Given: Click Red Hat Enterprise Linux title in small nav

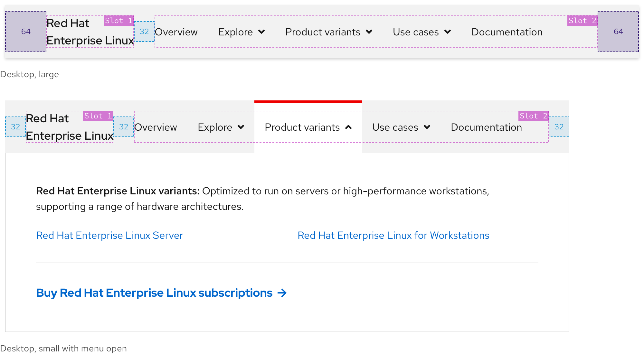Looking at the screenshot, I should (x=69, y=127).
